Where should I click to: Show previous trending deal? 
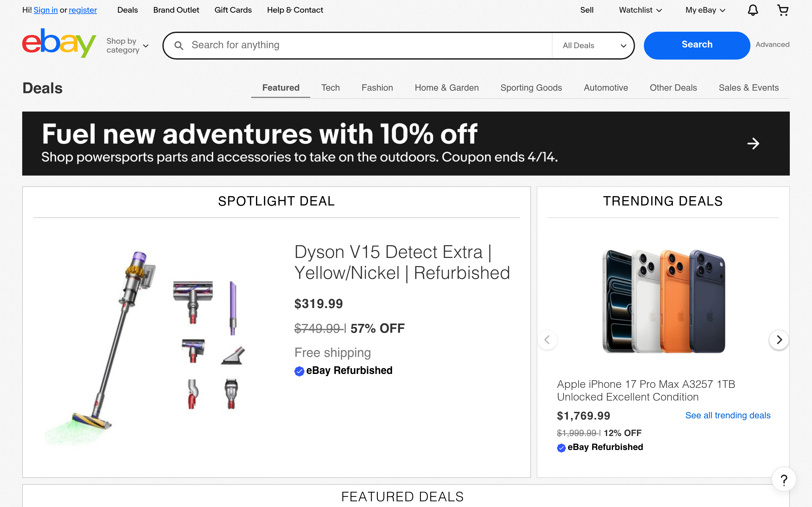[547, 340]
